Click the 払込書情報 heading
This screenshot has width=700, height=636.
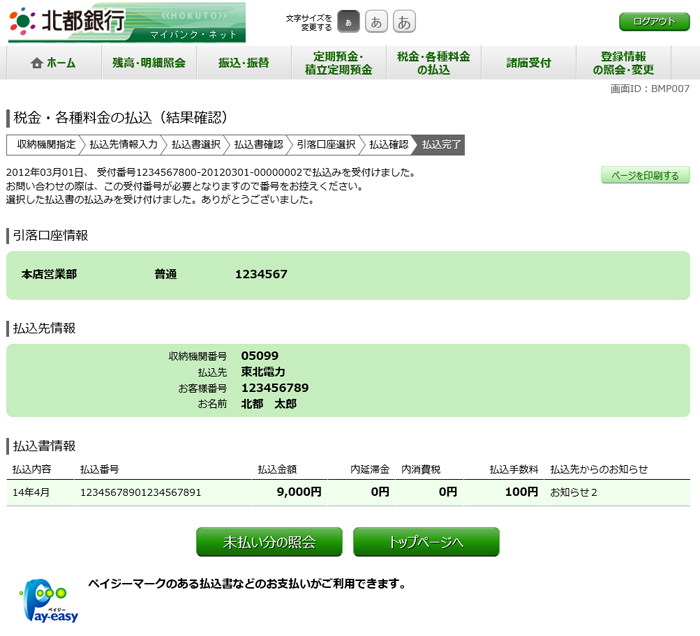pyautogui.click(x=44, y=446)
